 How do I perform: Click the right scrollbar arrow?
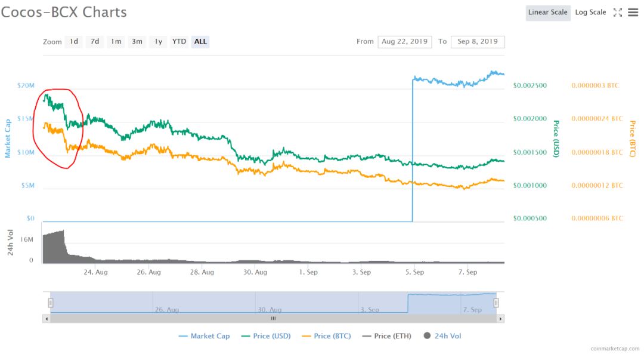[x=500, y=319]
